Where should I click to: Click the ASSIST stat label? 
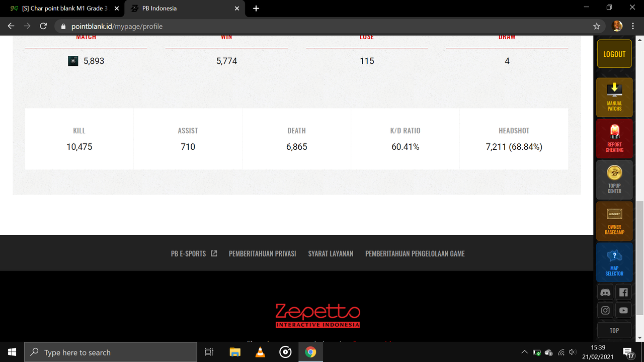pos(188,131)
